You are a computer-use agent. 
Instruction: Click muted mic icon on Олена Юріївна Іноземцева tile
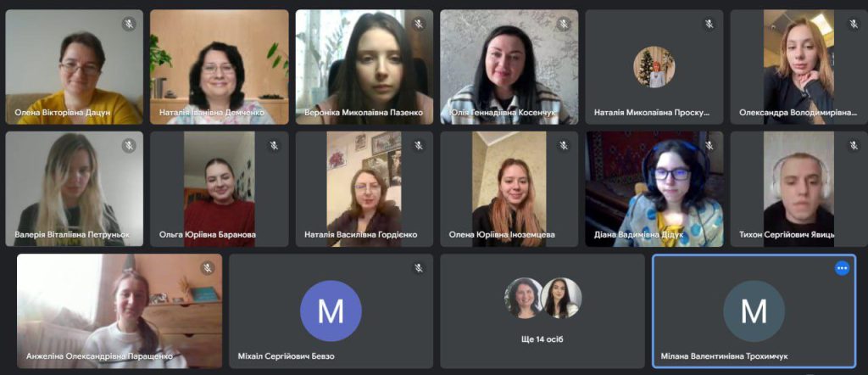pyautogui.click(x=564, y=146)
